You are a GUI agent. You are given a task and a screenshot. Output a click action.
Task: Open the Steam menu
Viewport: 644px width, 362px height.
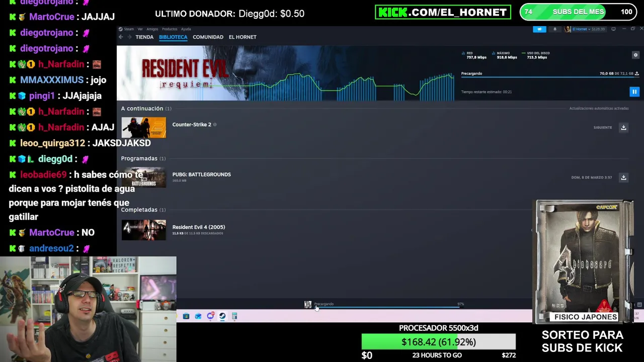129,29
